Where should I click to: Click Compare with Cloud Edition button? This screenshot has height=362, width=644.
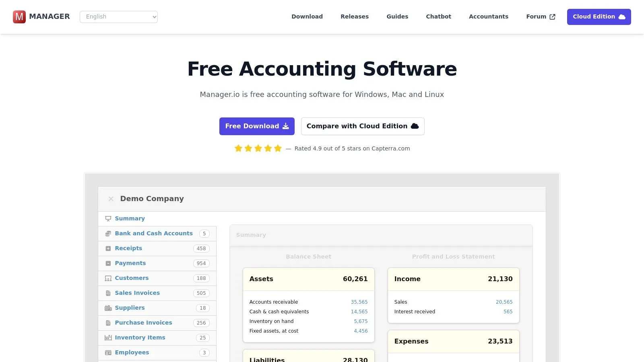[x=363, y=126]
